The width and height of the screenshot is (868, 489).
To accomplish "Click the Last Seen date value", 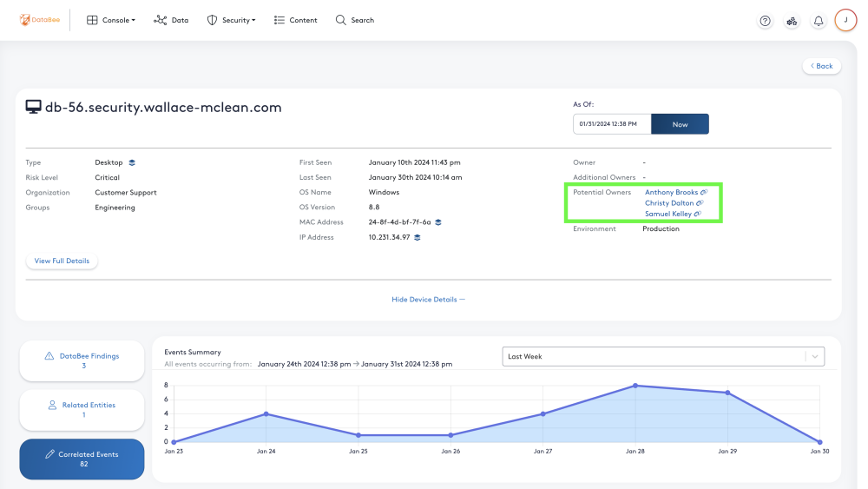I will 415,178.
